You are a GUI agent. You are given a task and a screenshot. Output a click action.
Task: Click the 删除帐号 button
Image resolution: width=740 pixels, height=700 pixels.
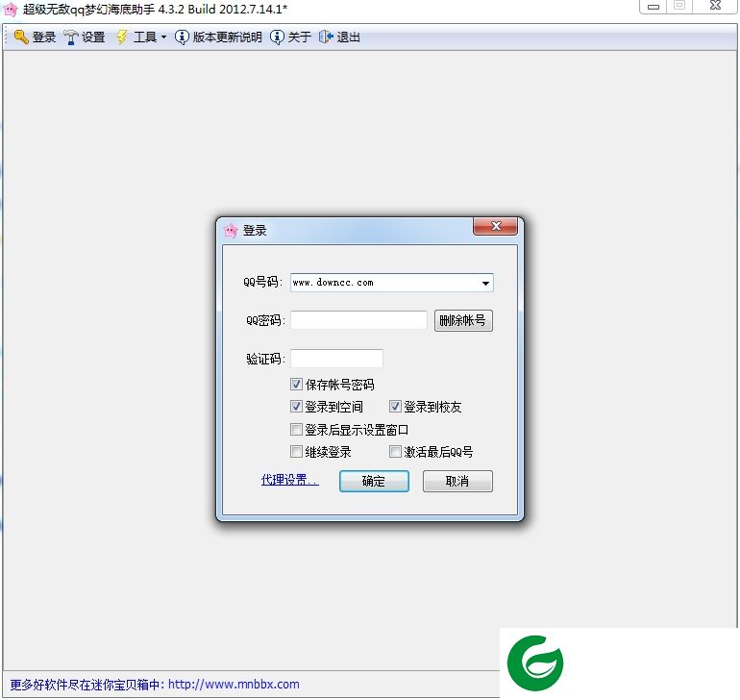pos(463,321)
